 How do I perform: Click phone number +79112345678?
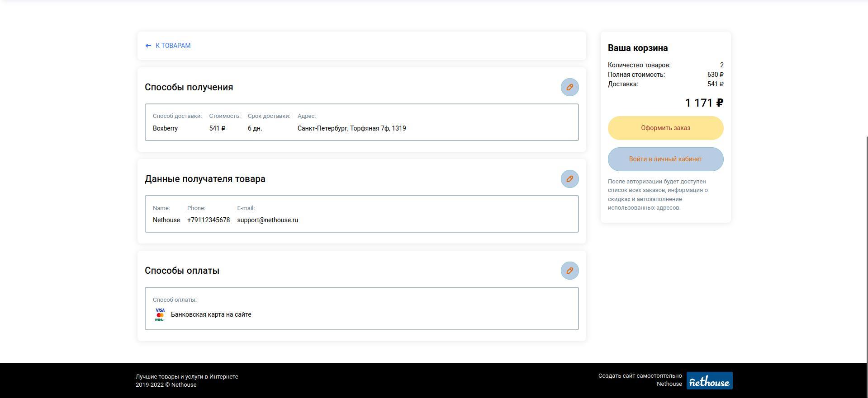(209, 220)
